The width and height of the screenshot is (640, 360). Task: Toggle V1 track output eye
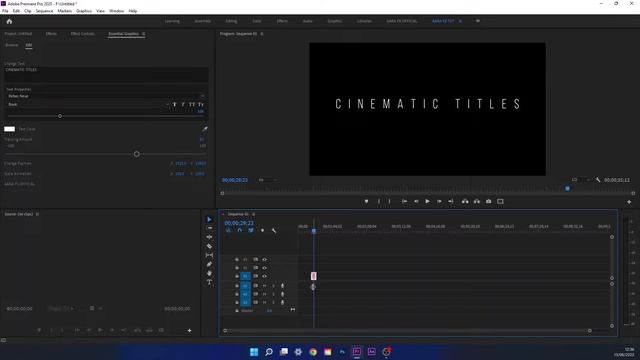click(264, 276)
